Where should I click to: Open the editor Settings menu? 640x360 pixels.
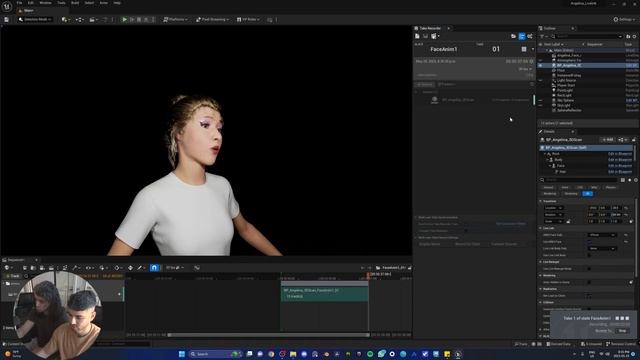624,19
